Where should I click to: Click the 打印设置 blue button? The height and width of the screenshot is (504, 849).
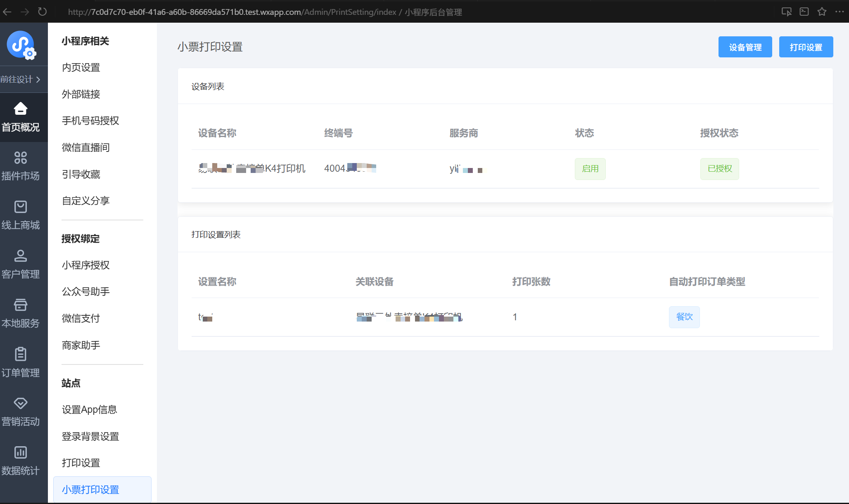[x=806, y=47]
